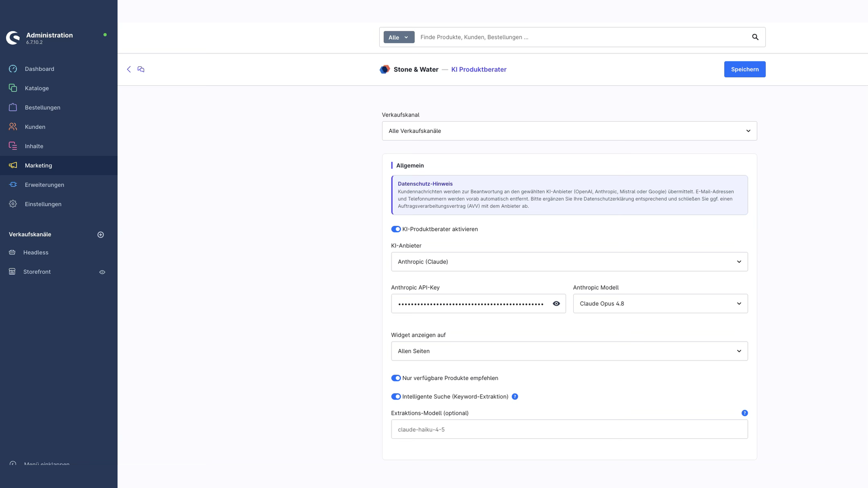Click the Kataloge icon in sidebar
This screenshot has height=488, width=868.
click(x=13, y=88)
